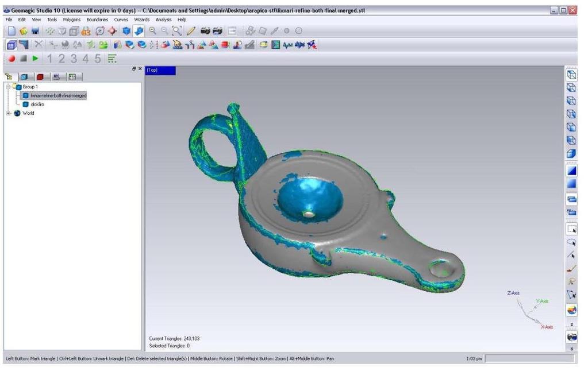Open the Polygons menu
The height and width of the screenshot is (371, 588).
coord(72,20)
